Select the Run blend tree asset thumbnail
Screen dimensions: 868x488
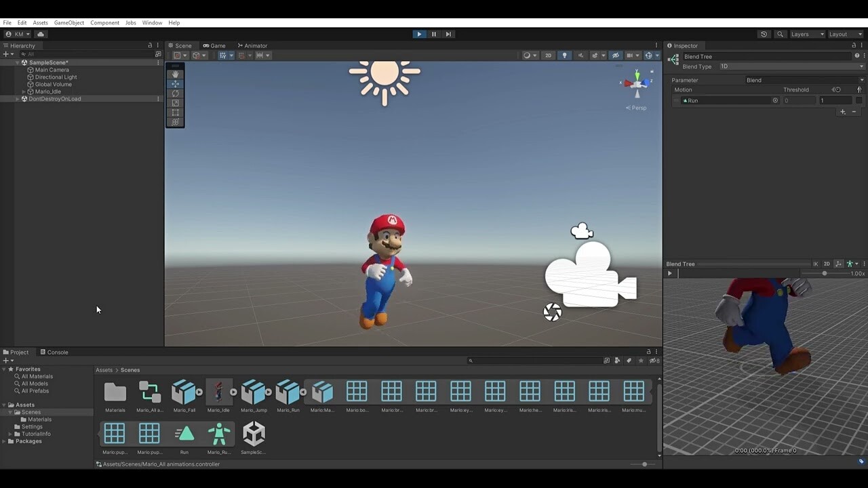click(x=184, y=432)
